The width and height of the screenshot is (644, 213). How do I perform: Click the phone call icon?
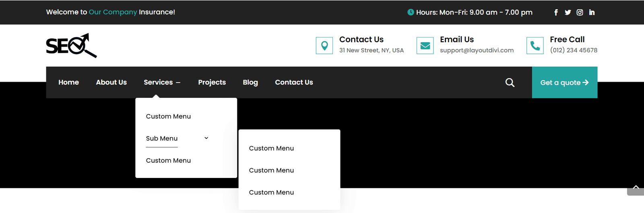pos(535,45)
